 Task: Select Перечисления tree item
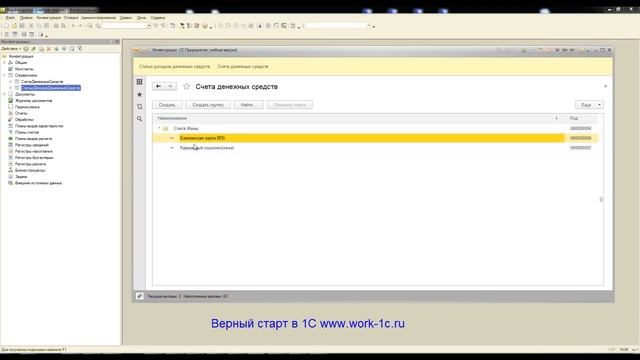27,107
